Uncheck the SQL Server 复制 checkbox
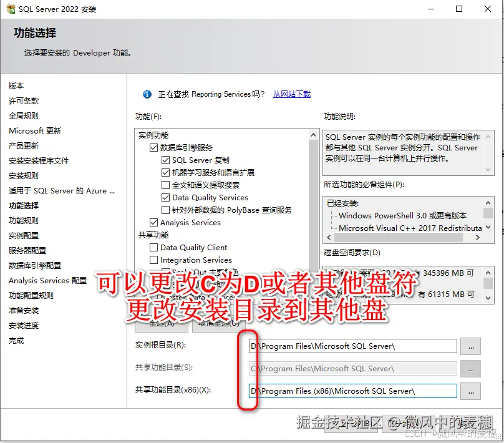Image resolution: width=504 pixels, height=443 pixels. pos(165,160)
